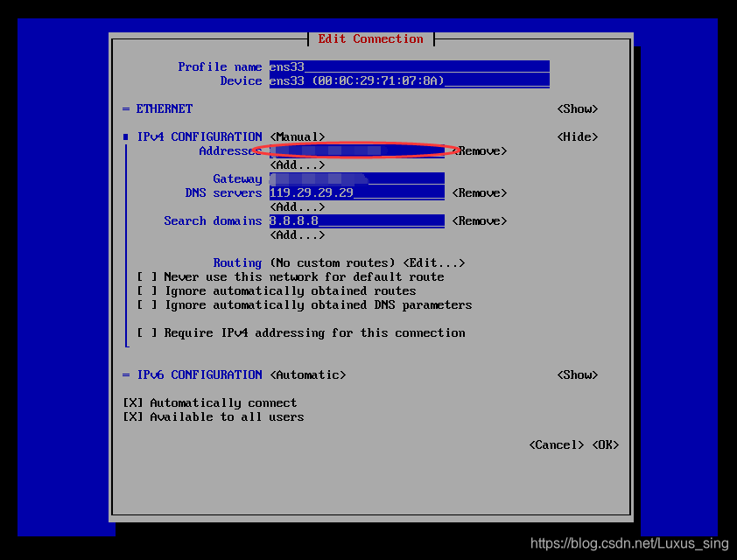The width and height of the screenshot is (737, 560).
Task: Check Ignore automatically obtained routes
Action: tap(147, 290)
